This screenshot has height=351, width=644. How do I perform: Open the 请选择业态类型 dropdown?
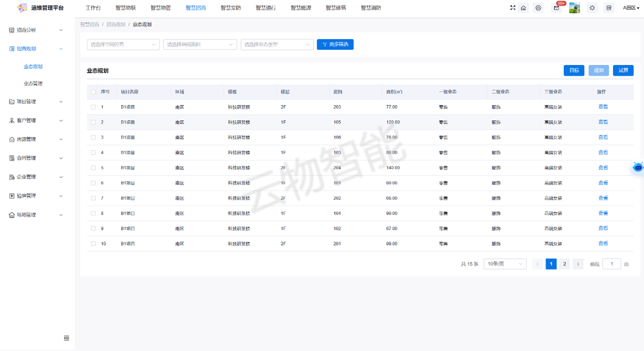277,45
